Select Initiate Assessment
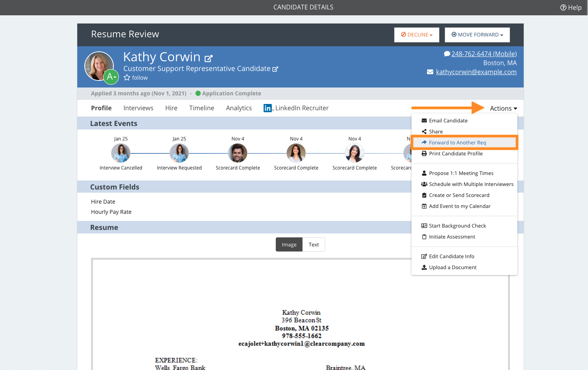 464,237
